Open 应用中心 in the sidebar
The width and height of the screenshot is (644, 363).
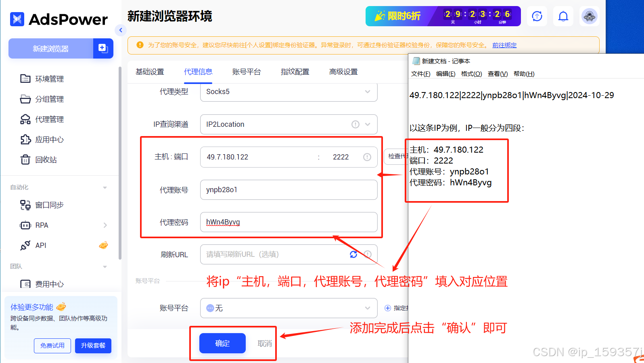42,139
